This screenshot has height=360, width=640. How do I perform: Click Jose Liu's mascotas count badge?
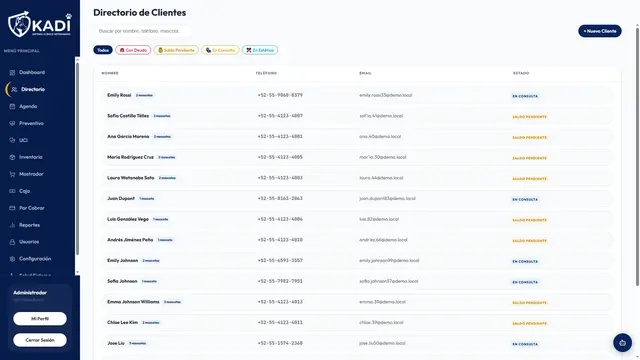coord(138,344)
